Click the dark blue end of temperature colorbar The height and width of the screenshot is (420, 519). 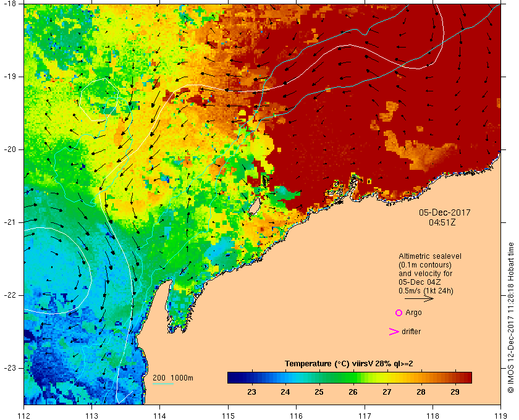(x=232, y=377)
